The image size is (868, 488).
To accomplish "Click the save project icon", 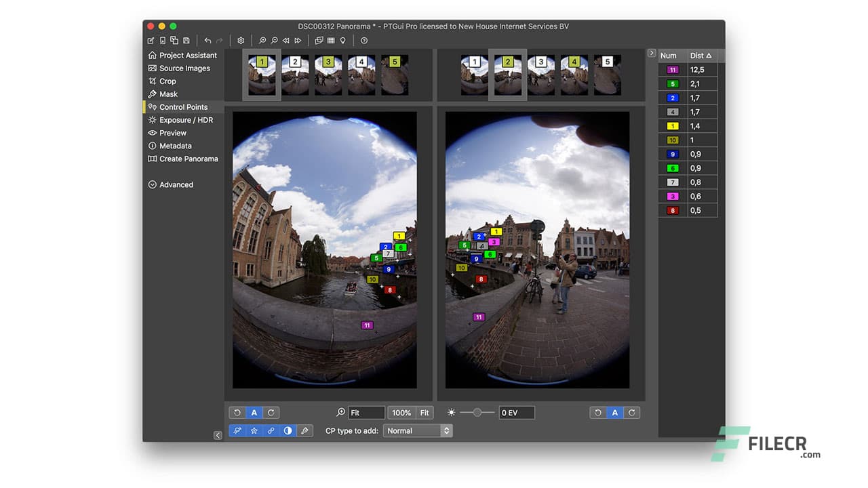I will click(187, 40).
